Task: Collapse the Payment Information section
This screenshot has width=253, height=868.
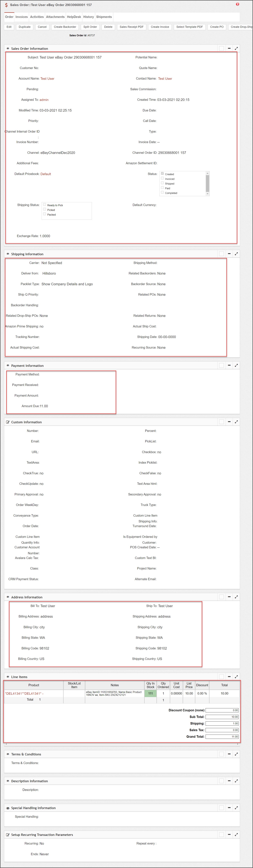Action: coord(229,365)
